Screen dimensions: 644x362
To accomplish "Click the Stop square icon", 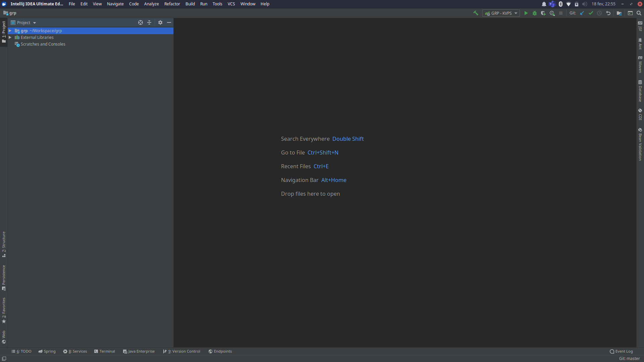I will click(561, 13).
